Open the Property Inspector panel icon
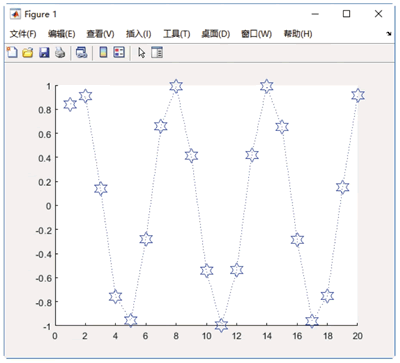Screen dimensions: 400x363 pyautogui.click(x=157, y=52)
